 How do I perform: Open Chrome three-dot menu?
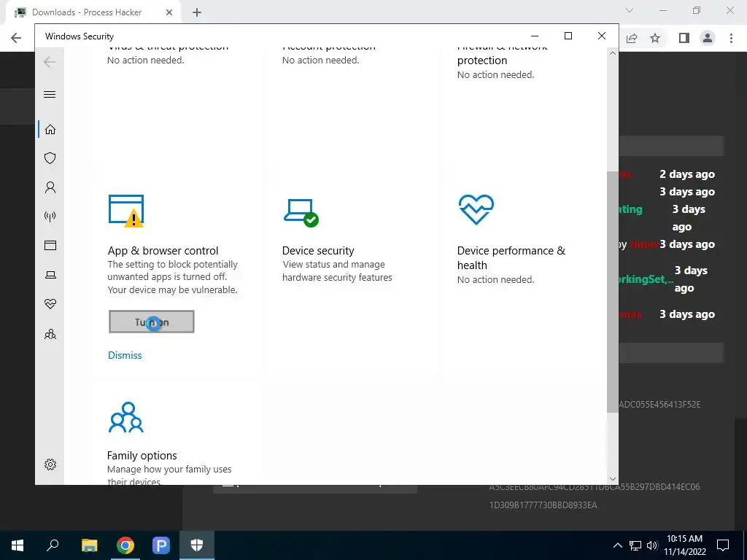coord(731,38)
